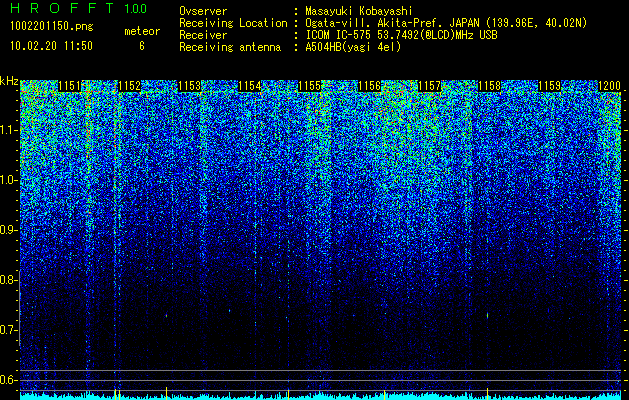Click the 'Ovserver' field label
The width and height of the screenshot is (629, 400).
(203, 11)
